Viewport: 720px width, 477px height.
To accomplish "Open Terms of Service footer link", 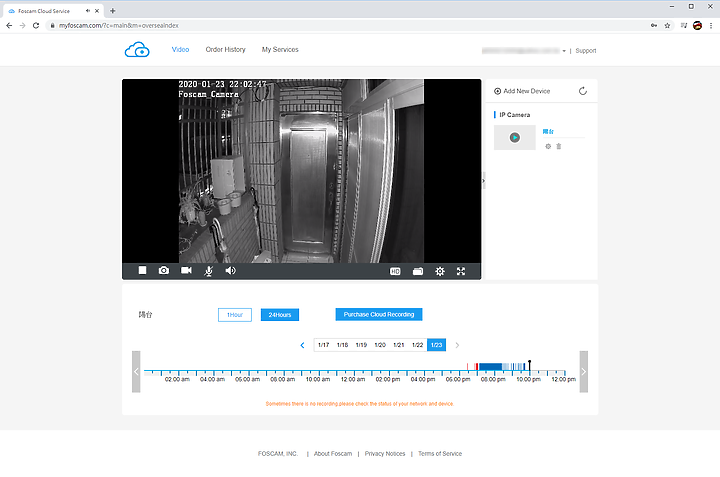I will (440, 454).
